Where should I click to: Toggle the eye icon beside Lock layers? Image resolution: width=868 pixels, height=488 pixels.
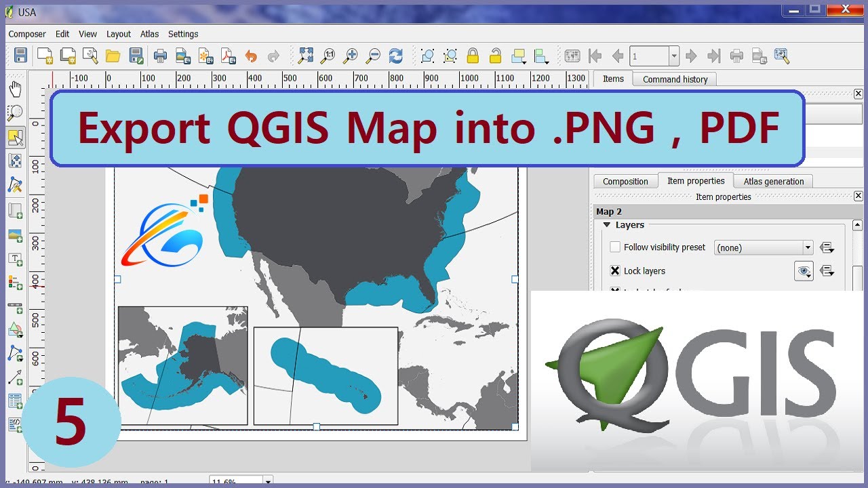point(804,271)
